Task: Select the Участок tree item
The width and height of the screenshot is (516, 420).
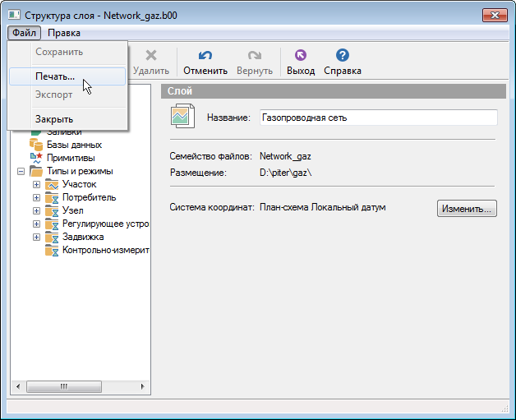Action: click(80, 184)
